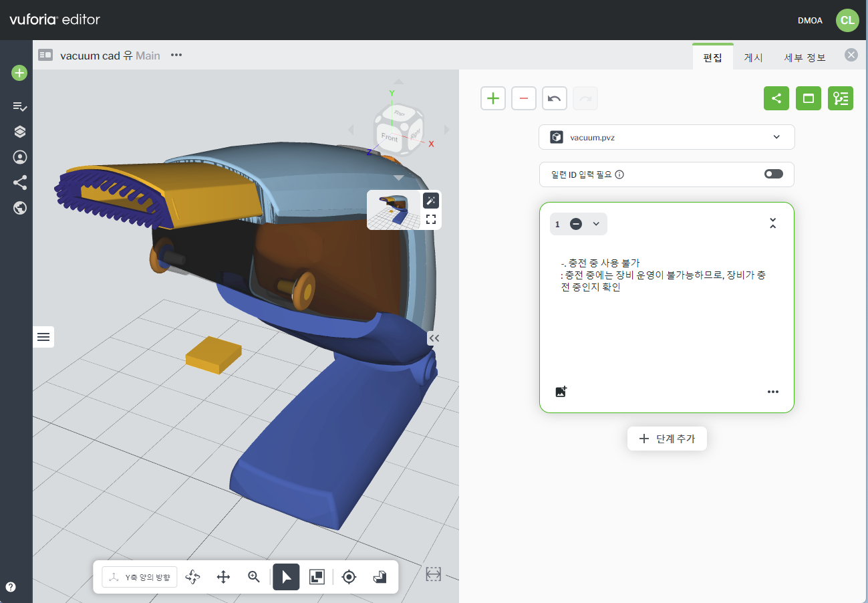Add an image to step 1
Screen dimensions: 868x603
click(561, 392)
